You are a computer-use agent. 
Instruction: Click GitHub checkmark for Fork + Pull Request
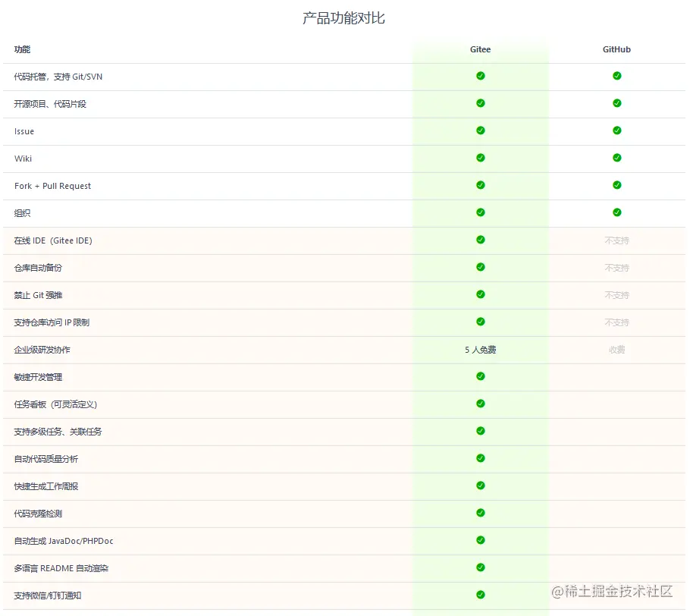617,185
